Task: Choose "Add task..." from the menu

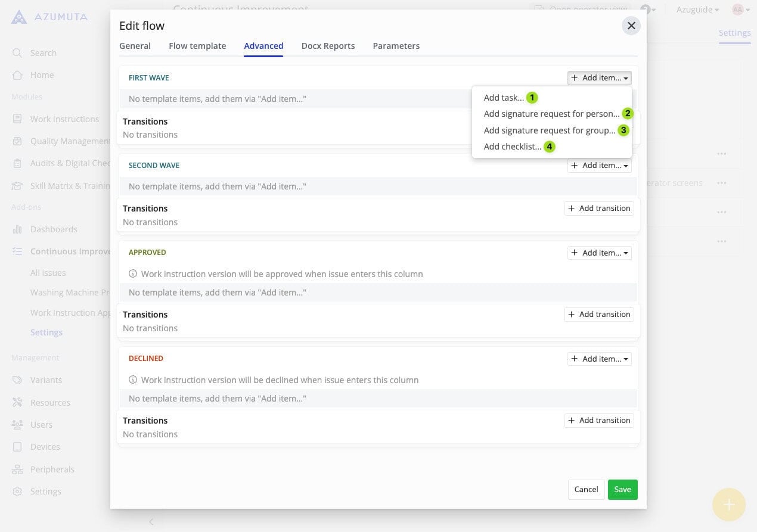Action: pyautogui.click(x=504, y=98)
